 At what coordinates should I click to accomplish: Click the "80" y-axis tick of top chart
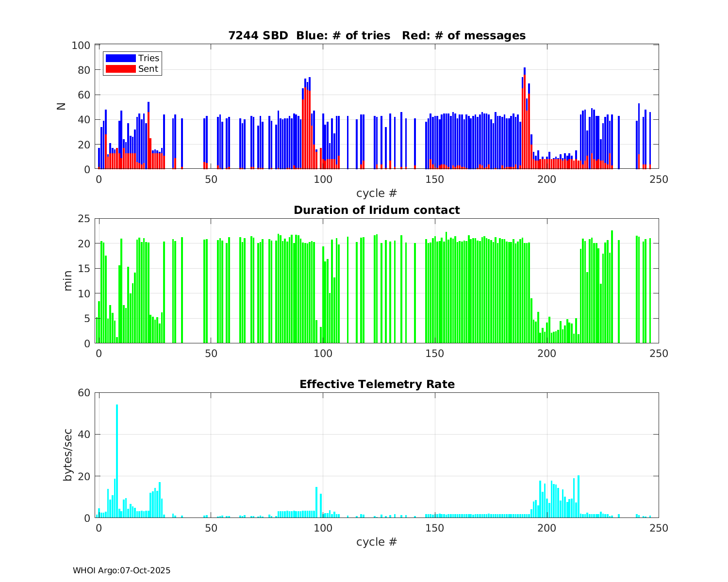point(84,70)
